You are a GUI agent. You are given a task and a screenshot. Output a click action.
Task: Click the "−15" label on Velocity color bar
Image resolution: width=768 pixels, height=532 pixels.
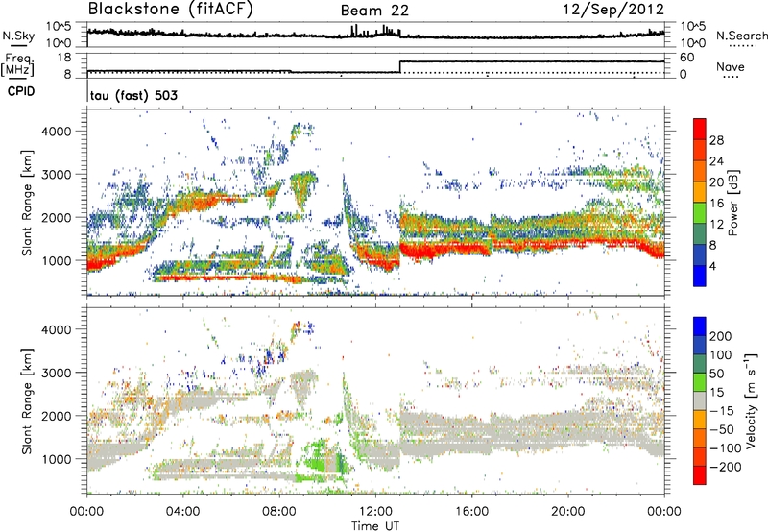point(722,411)
